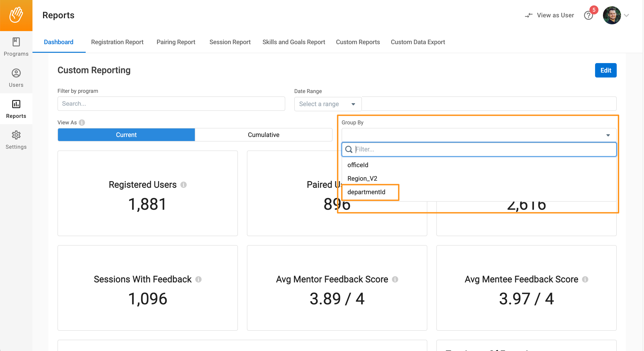Open the Session Report tab
Image resolution: width=644 pixels, height=351 pixels.
pos(230,42)
